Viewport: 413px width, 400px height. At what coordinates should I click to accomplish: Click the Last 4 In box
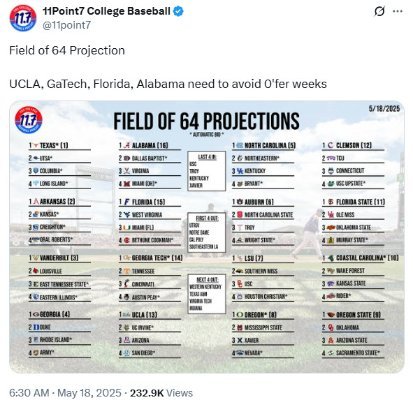point(207,171)
